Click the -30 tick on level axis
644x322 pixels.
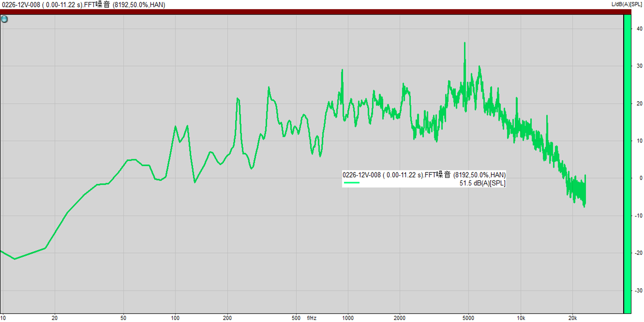pos(639,291)
